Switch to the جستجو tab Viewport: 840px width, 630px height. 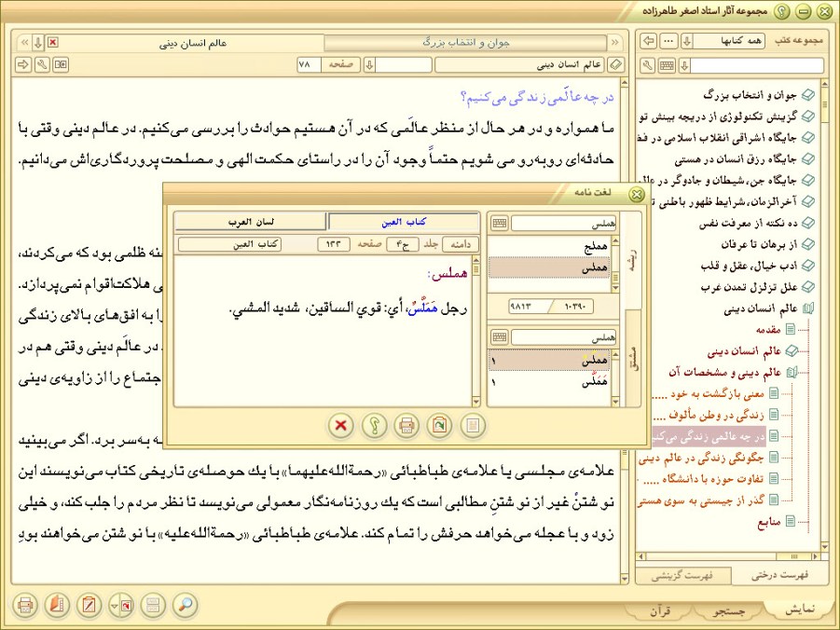coord(729,611)
